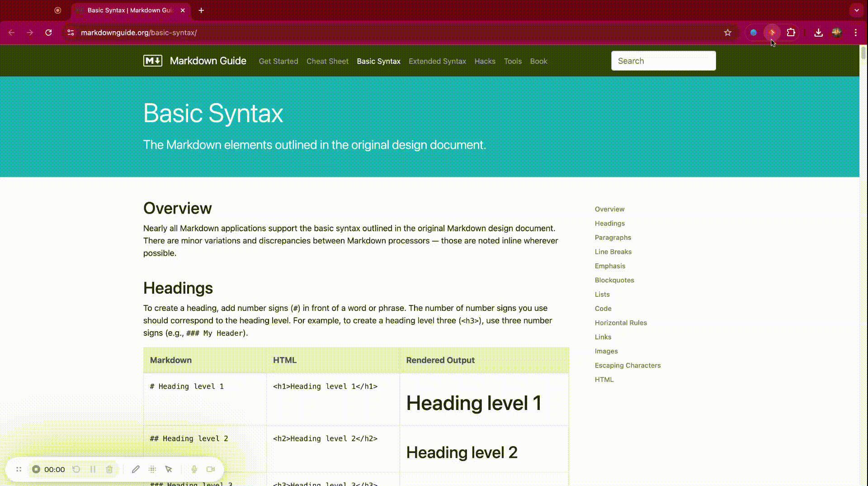Click the rendered 'Heading level 1' text
The width and height of the screenshot is (868, 486).
pos(473,403)
